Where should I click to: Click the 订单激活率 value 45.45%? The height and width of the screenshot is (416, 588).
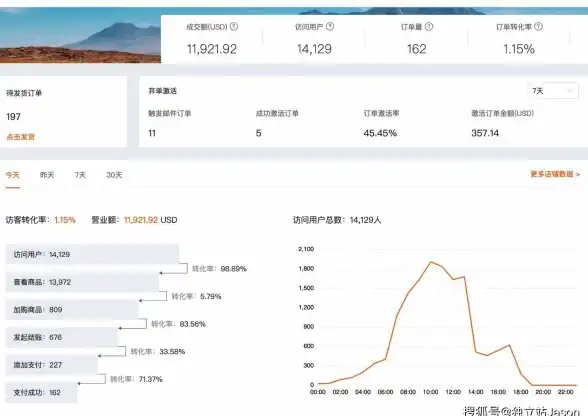click(x=380, y=133)
